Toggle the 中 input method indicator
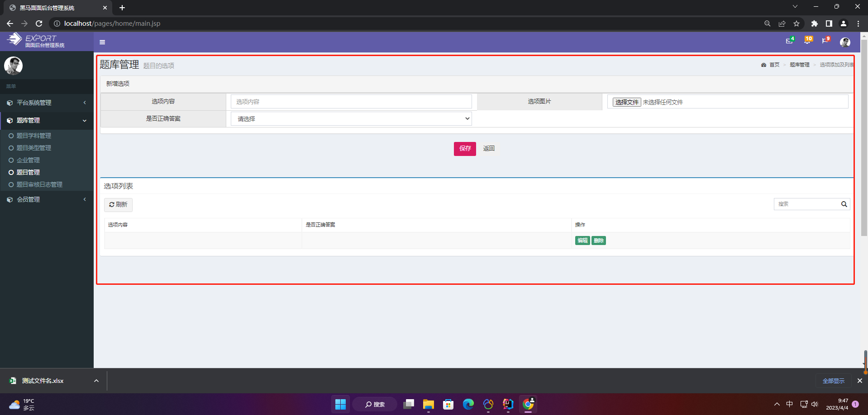Viewport: 868px width, 415px height. coord(790,404)
